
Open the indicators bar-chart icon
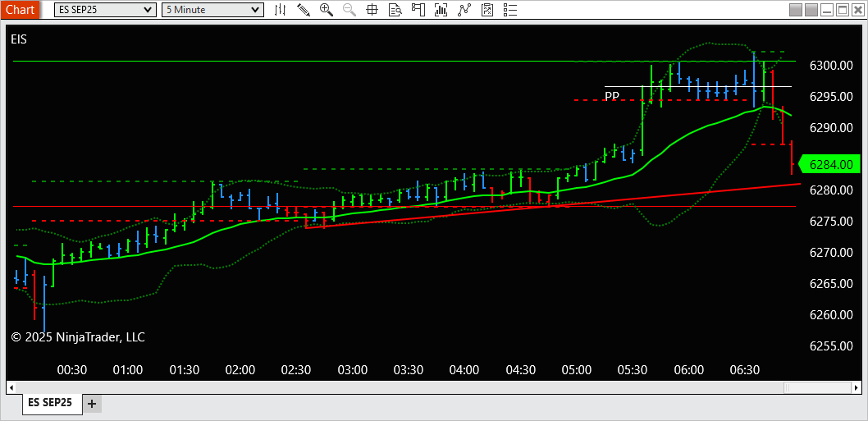[x=441, y=9]
